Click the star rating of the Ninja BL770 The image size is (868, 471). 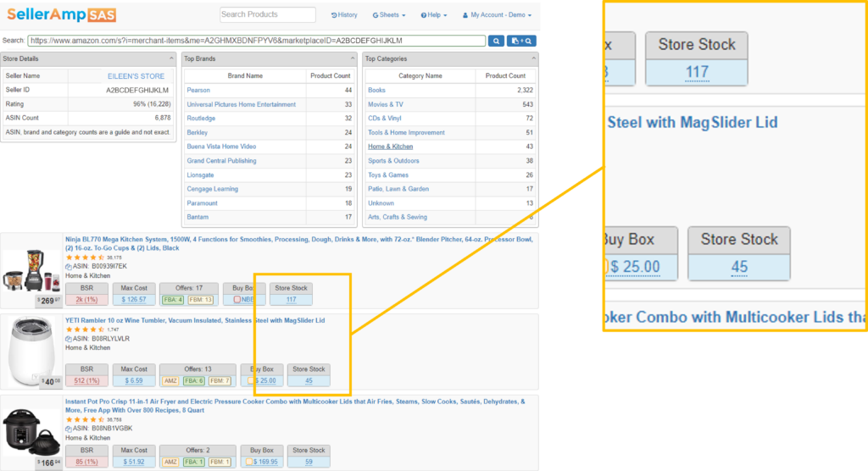tap(85, 258)
